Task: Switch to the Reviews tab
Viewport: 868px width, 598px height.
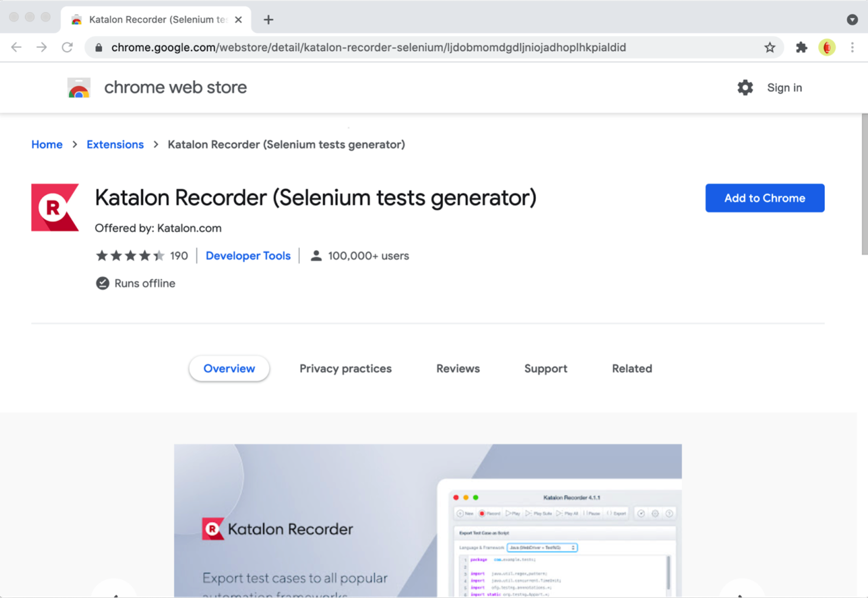Action: [458, 368]
